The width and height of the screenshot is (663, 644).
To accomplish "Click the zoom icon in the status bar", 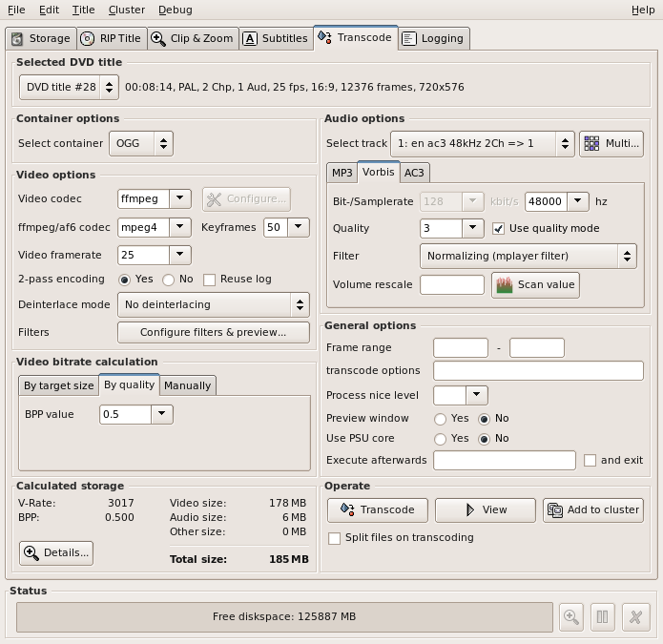I will tap(571, 617).
